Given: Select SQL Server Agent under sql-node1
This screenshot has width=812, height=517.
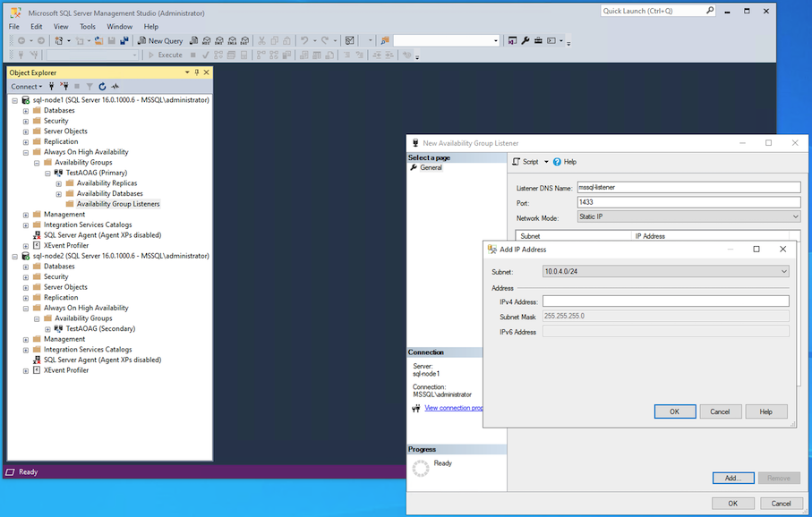Looking at the screenshot, I should (102, 235).
